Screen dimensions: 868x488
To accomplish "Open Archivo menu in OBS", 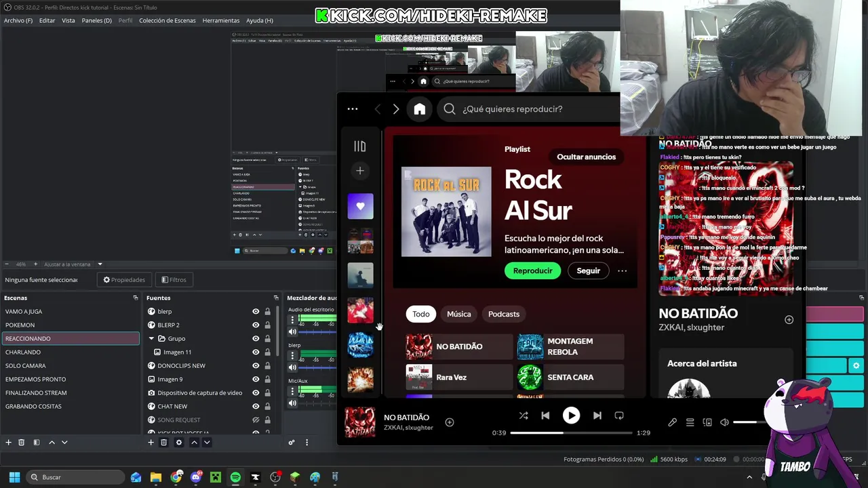I will (18, 20).
